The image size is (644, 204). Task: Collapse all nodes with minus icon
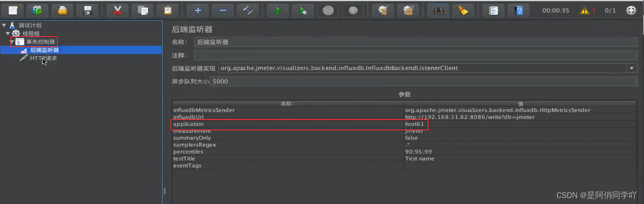(x=223, y=10)
